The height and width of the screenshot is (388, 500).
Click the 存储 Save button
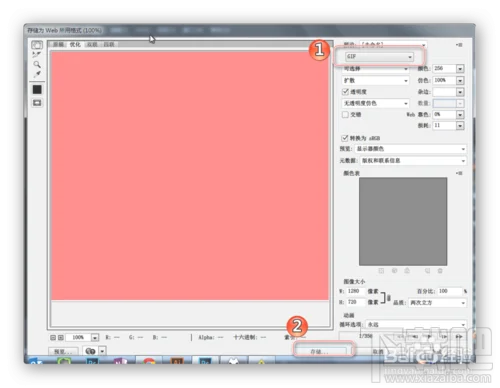coord(320,351)
